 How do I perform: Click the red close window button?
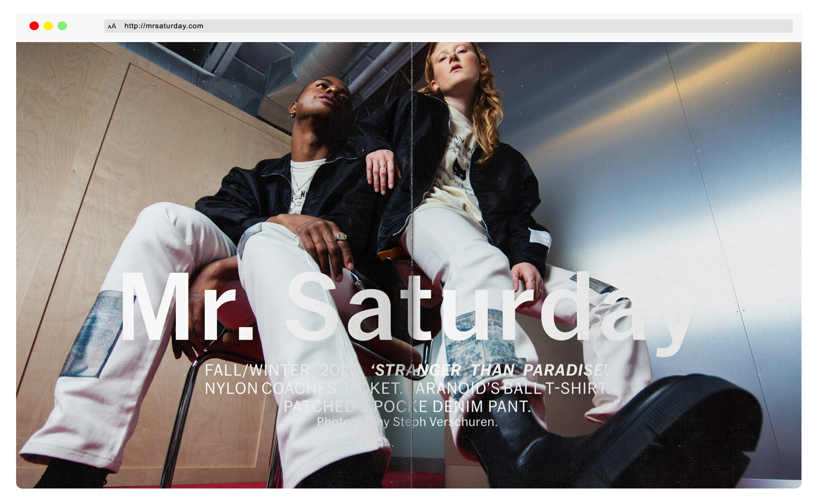pyautogui.click(x=34, y=26)
